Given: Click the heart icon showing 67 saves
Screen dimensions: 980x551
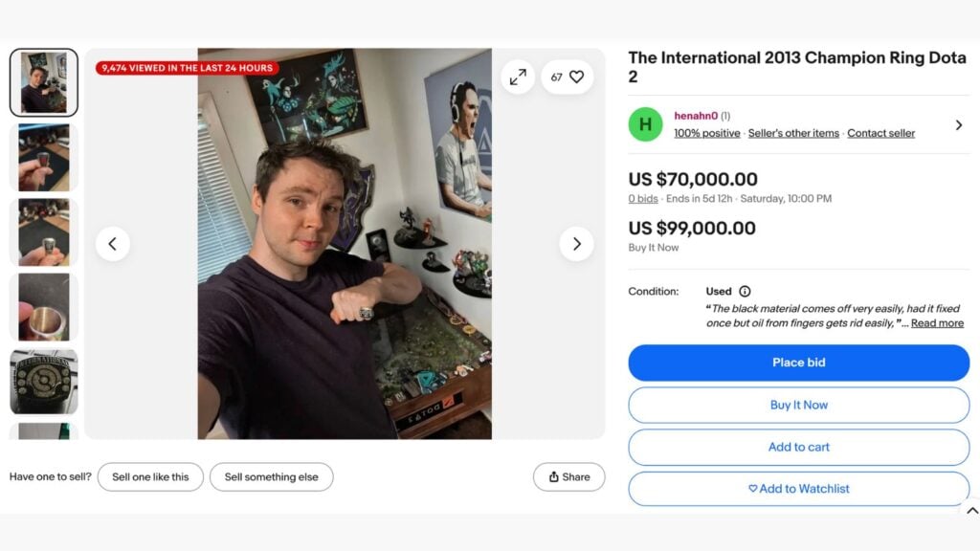Looking at the screenshot, I should click(x=568, y=77).
